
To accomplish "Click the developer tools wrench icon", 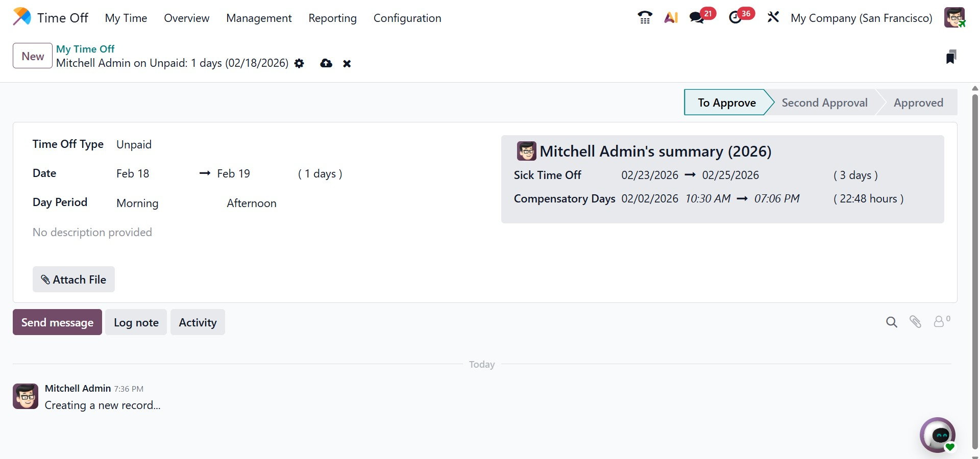I will [x=773, y=18].
